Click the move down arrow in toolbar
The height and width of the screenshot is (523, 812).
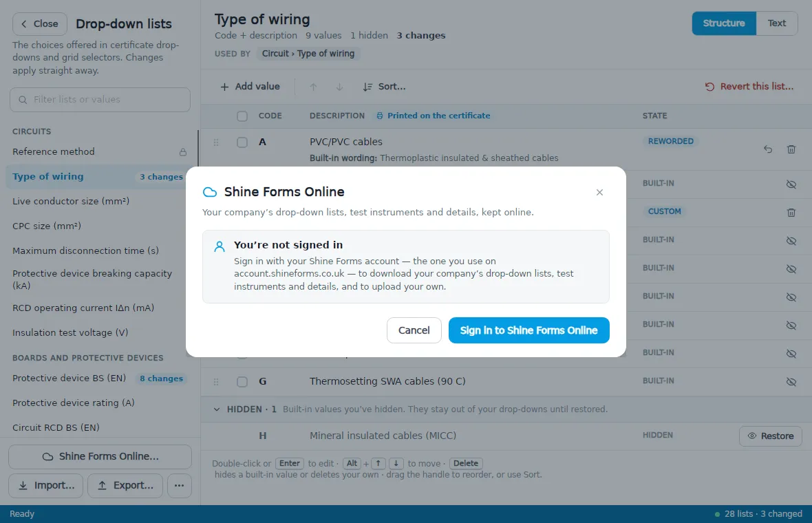[339, 87]
